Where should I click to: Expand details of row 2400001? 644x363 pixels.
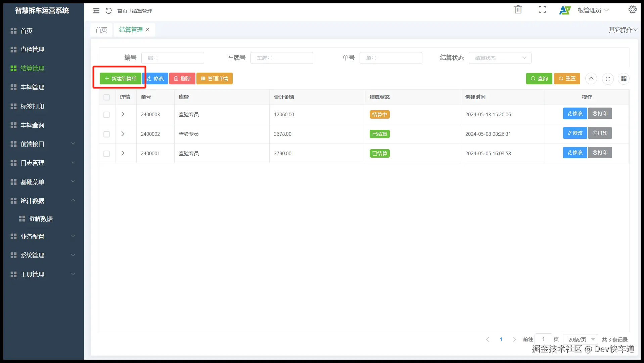tap(123, 153)
